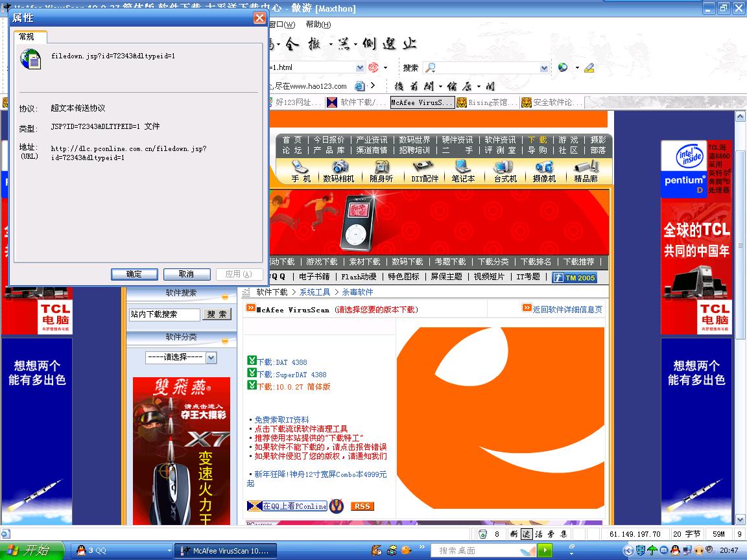Image resolution: width=747 pixels, height=560 pixels.
Task: Click the green desktop search go arrow
Action: coord(545,551)
